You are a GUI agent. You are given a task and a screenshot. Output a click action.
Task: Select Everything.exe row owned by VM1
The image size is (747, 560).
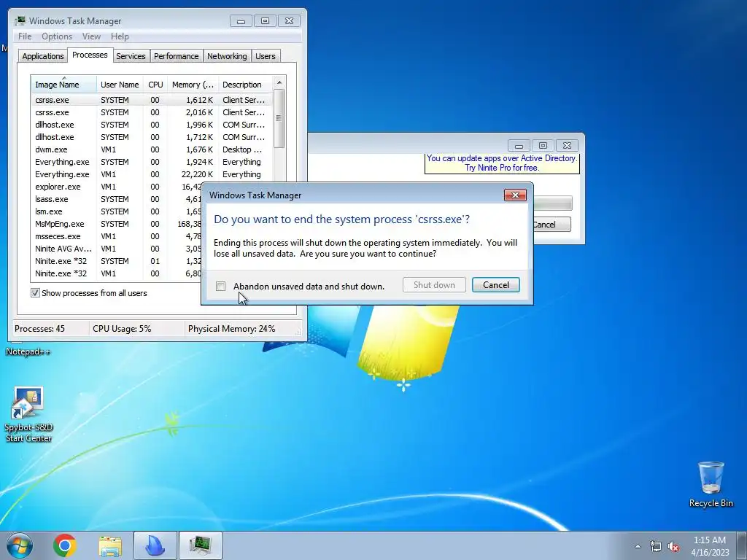click(152, 174)
